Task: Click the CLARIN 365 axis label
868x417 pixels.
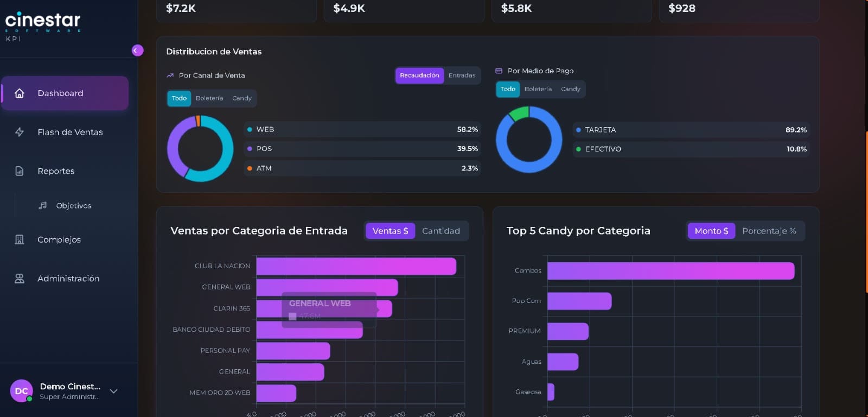Action: tap(232, 308)
